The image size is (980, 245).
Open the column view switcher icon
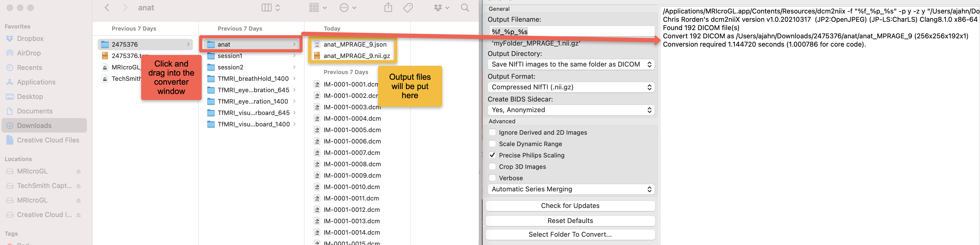pos(271,8)
